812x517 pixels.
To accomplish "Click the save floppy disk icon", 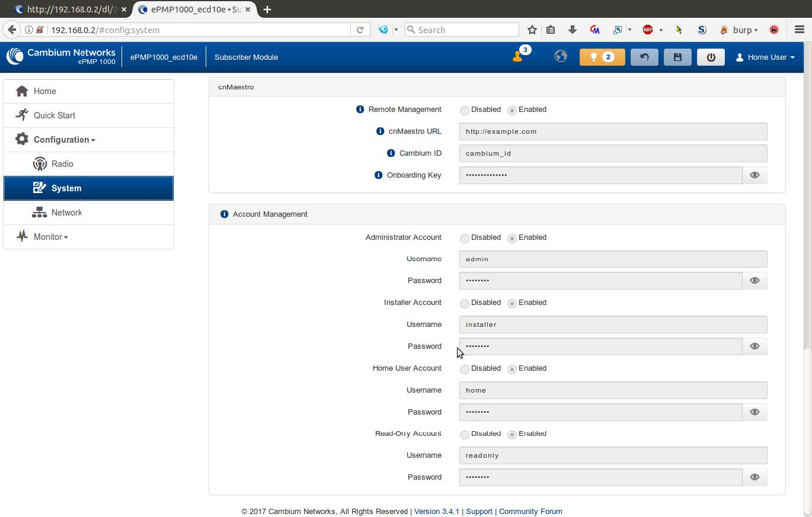I will (x=677, y=57).
